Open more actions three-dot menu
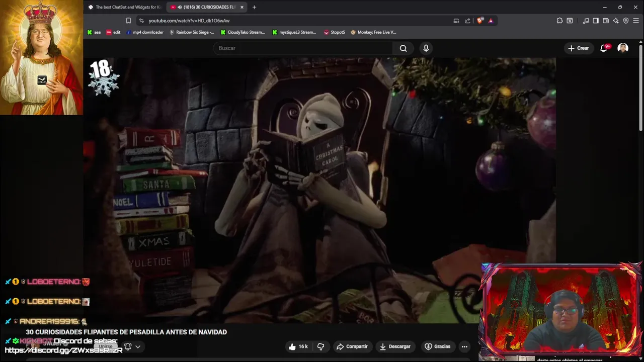644x362 pixels. point(464,346)
